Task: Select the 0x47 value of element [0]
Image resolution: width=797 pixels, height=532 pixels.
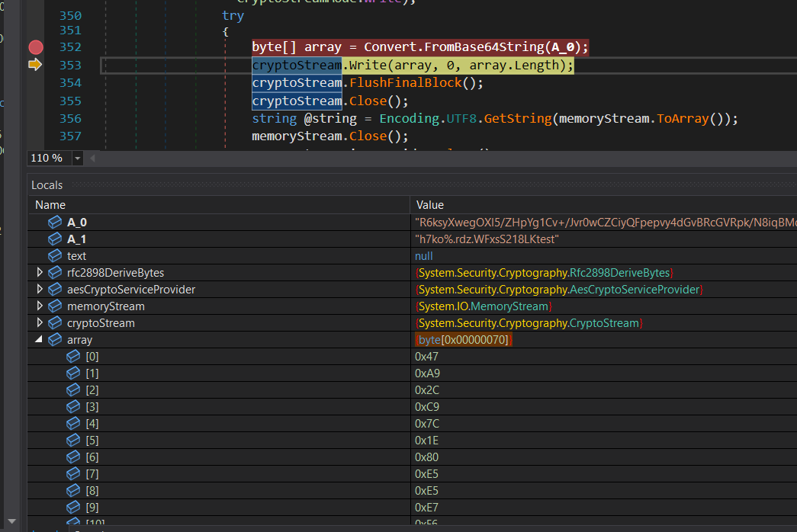Action: 427,357
